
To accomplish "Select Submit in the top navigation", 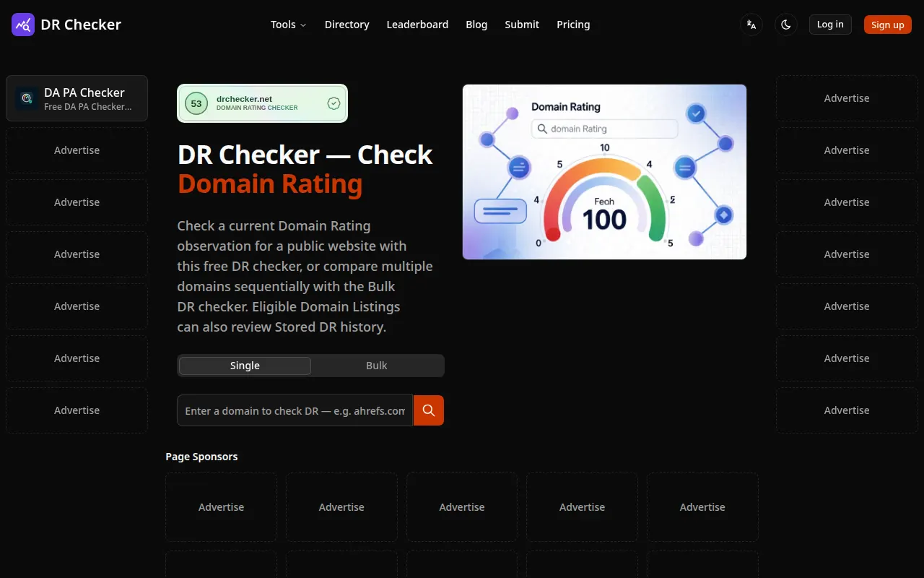I will (522, 25).
